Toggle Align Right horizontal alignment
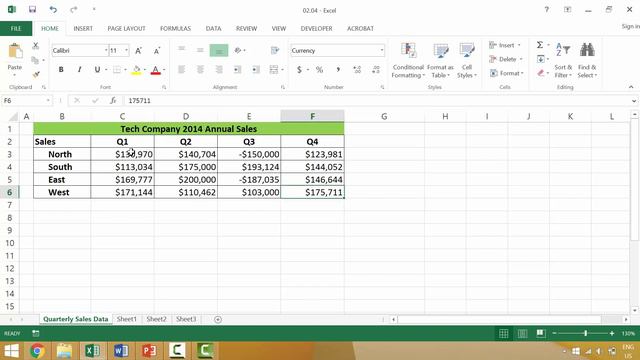The width and height of the screenshot is (640, 360). pyautogui.click(x=219, y=70)
